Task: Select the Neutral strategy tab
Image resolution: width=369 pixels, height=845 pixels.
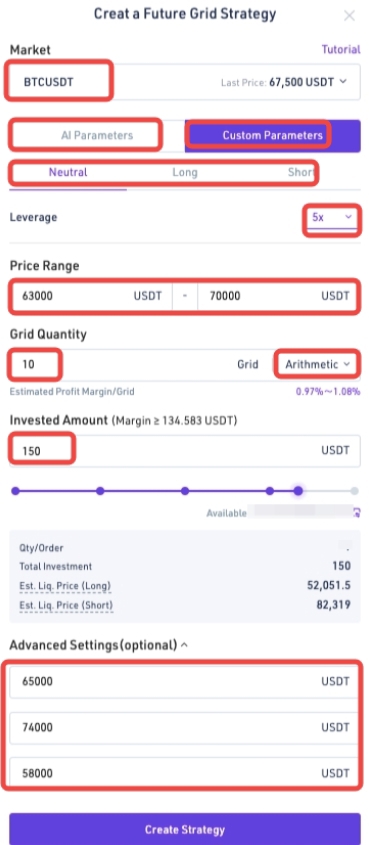Action: [68, 172]
